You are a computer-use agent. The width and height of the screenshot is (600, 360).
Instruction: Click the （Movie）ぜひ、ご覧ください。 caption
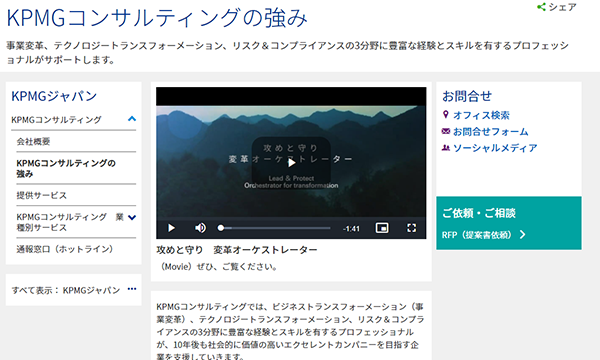click(217, 267)
